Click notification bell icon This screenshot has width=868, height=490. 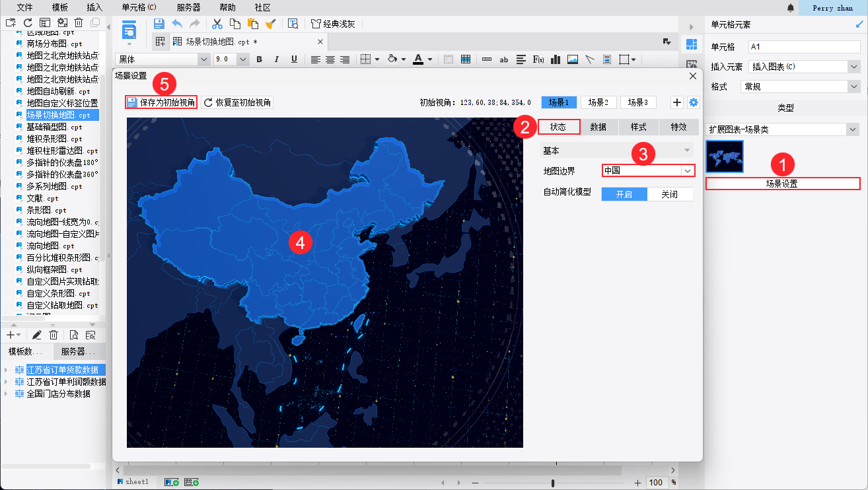(x=791, y=8)
